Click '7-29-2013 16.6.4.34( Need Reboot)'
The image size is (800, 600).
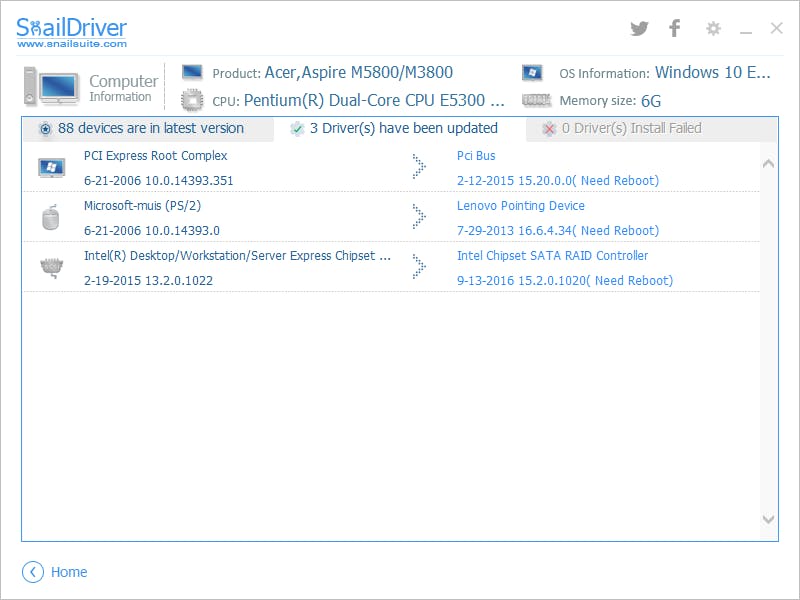pyautogui.click(x=558, y=231)
